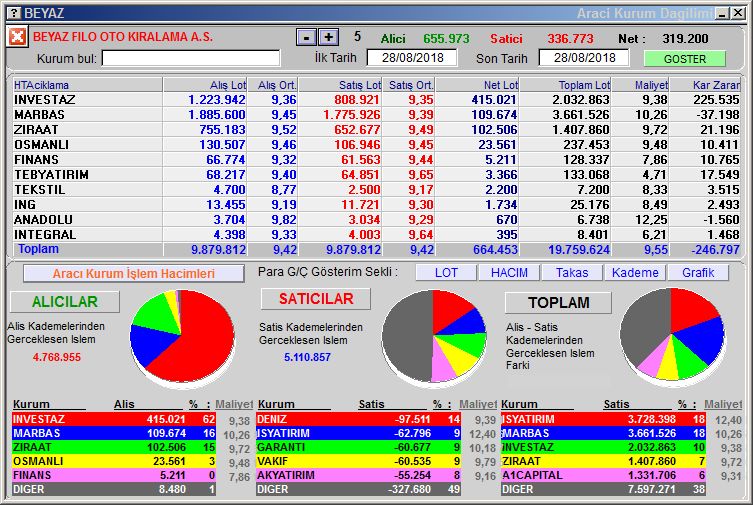The image size is (753, 505).
Task: Click the TOPLAM button
Action: click(x=559, y=303)
